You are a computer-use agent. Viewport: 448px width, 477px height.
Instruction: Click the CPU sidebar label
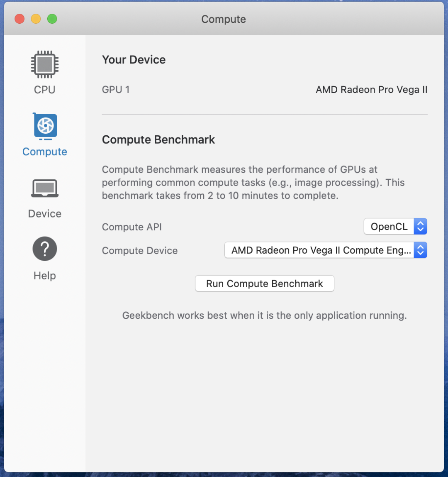45,90
